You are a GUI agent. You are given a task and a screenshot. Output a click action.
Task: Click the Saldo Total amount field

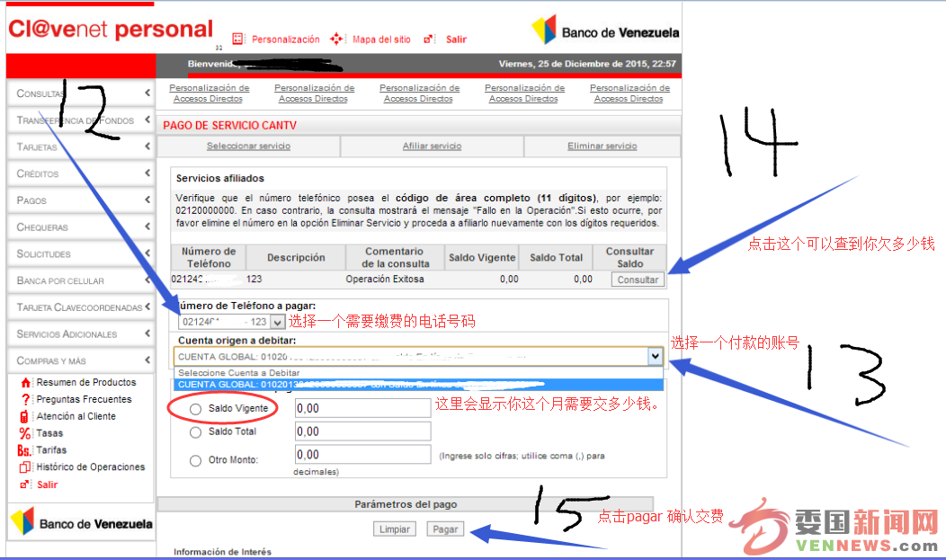point(362,431)
